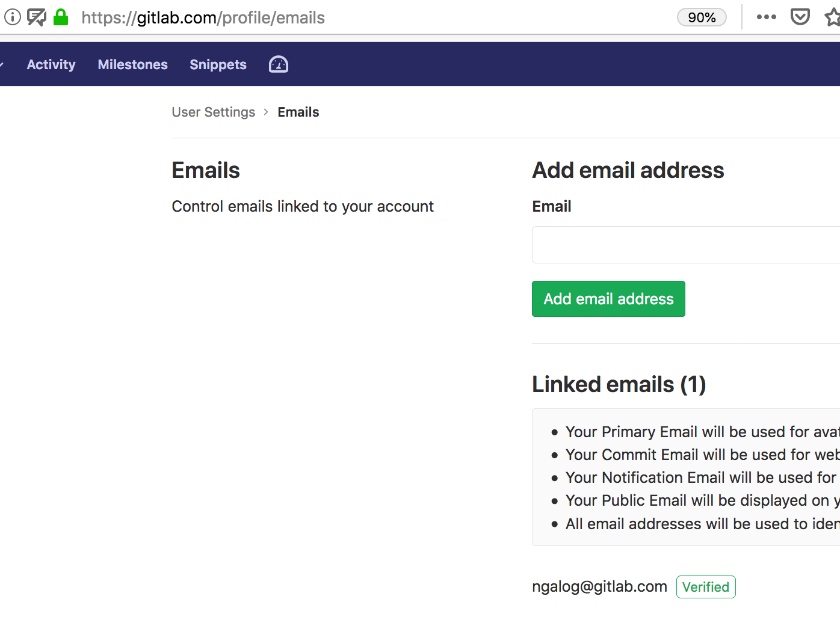Click the ngalog@gitlab.com linked email
This screenshot has width=840, height=617.
tap(599, 587)
